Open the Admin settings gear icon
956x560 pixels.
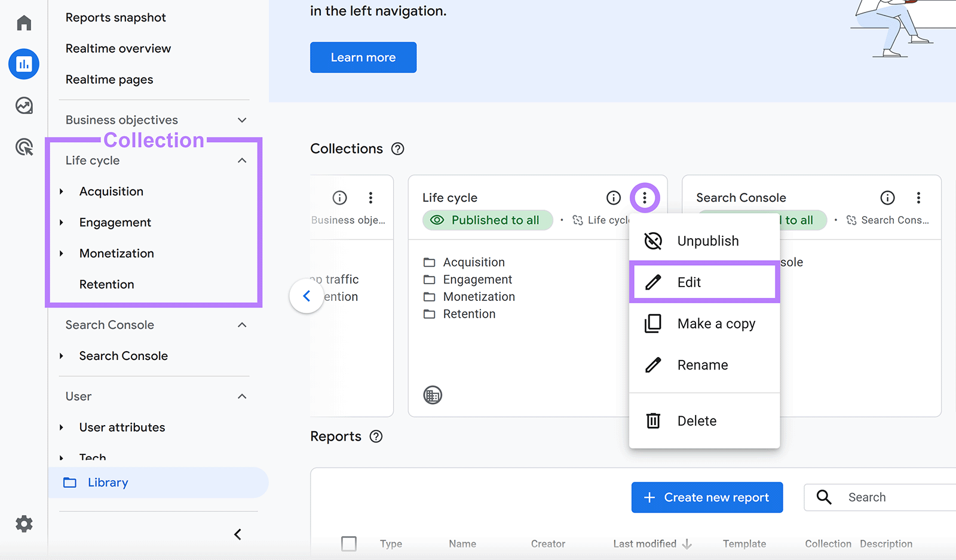tap(23, 524)
